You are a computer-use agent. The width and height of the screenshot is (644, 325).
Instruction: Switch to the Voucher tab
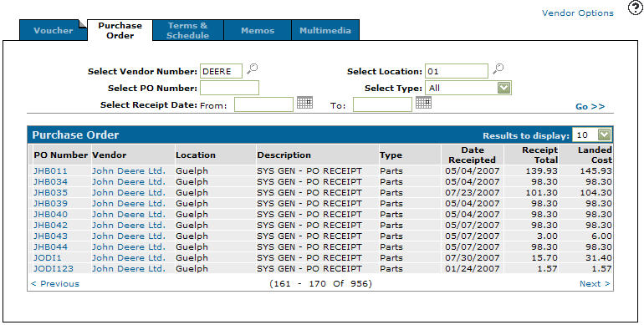click(54, 30)
